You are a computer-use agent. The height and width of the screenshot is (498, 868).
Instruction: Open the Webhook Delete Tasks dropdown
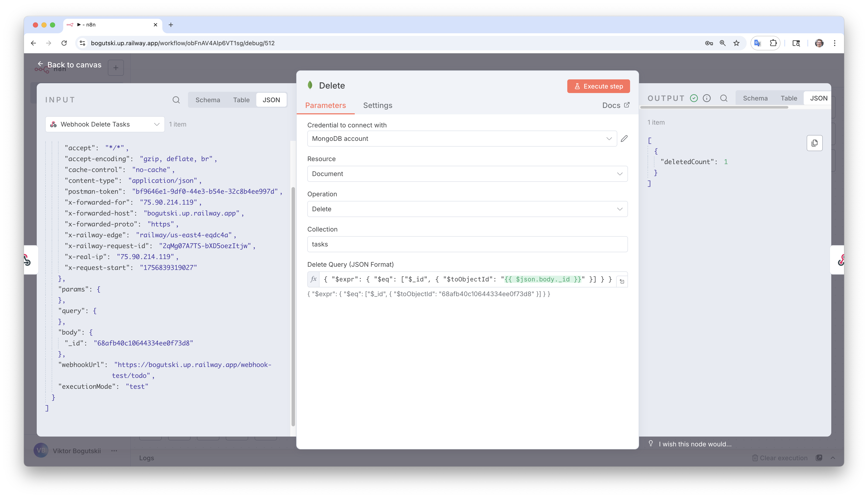105,125
